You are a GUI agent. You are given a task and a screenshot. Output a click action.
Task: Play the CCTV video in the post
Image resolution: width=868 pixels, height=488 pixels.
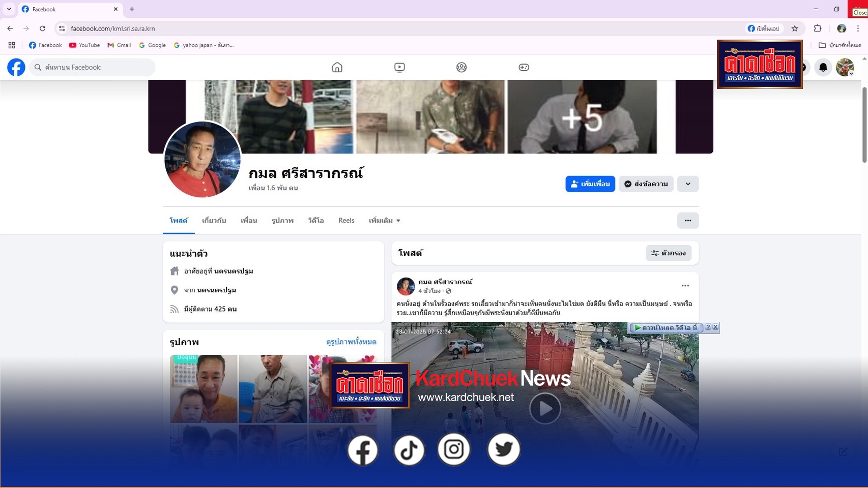544,408
